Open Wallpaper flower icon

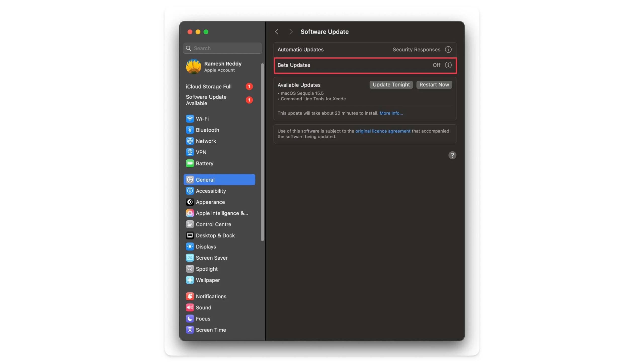[190, 280]
